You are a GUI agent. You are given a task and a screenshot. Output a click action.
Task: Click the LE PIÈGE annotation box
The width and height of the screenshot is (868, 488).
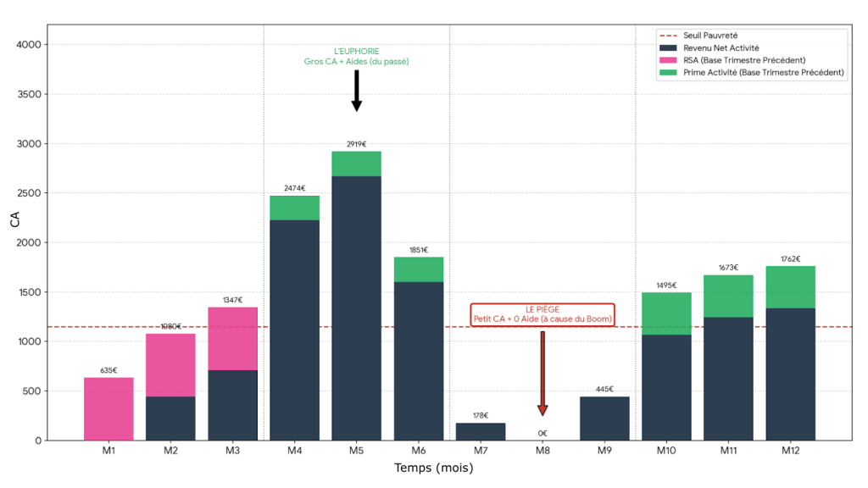point(542,314)
